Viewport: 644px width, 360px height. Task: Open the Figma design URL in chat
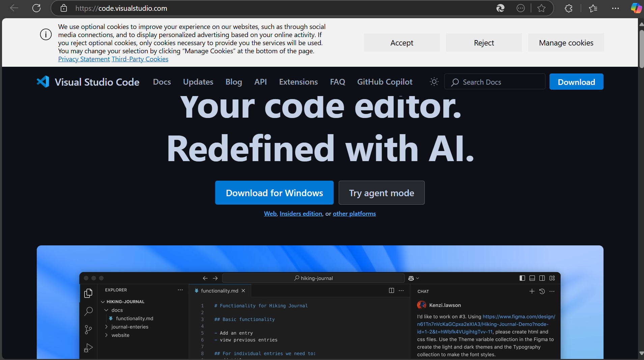point(486,324)
